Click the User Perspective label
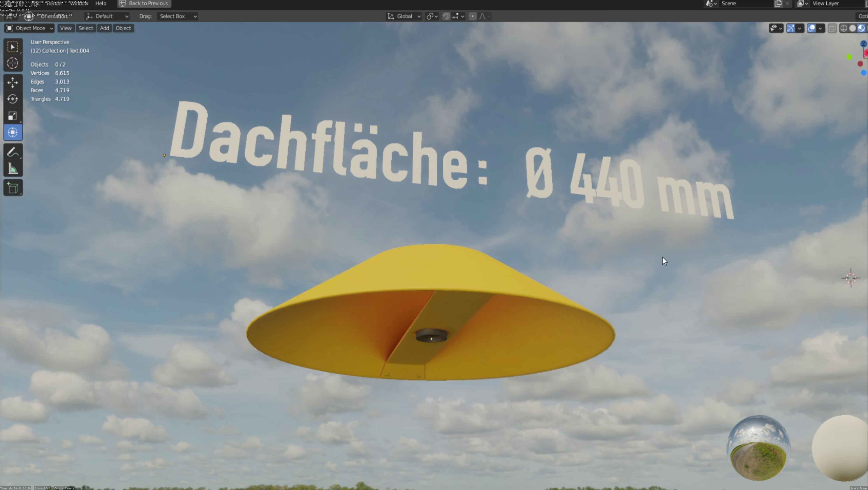The image size is (868, 490). tap(50, 42)
